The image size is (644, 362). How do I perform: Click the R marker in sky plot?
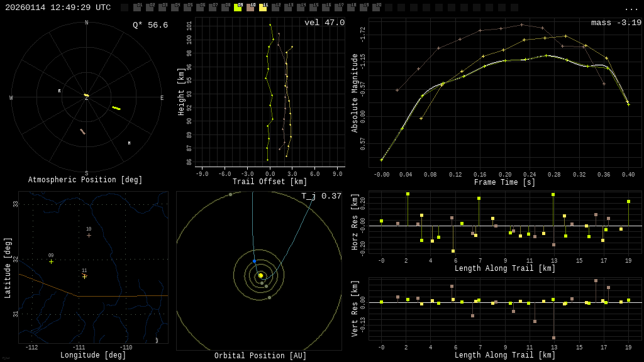pos(60,91)
